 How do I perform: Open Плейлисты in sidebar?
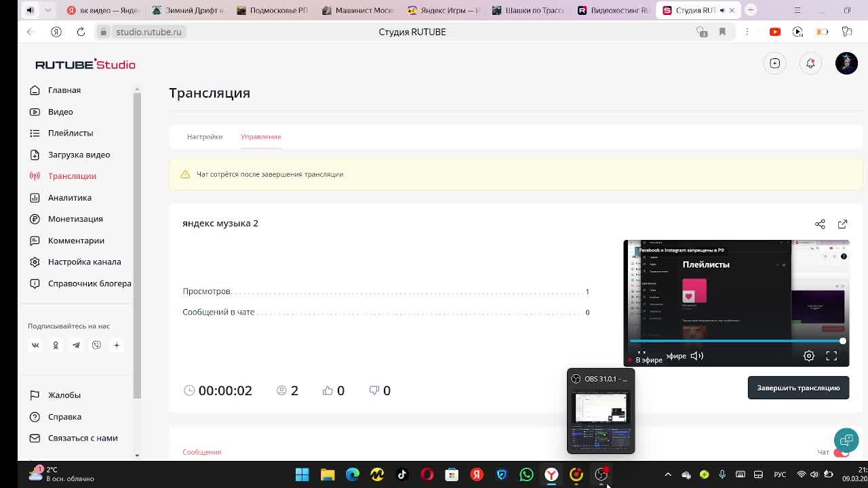click(71, 133)
